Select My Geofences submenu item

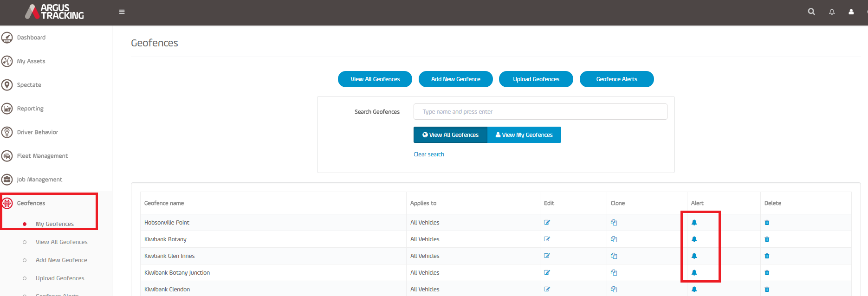(55, 224)
